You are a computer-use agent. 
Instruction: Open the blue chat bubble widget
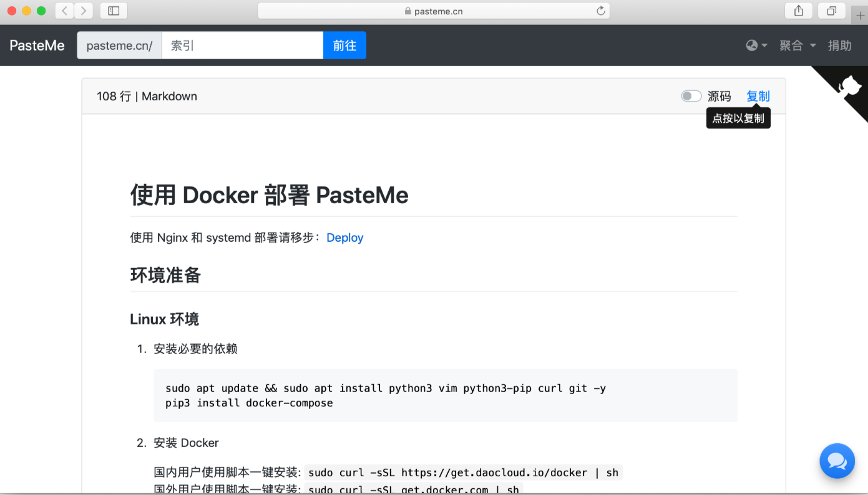tap(837, 461)
